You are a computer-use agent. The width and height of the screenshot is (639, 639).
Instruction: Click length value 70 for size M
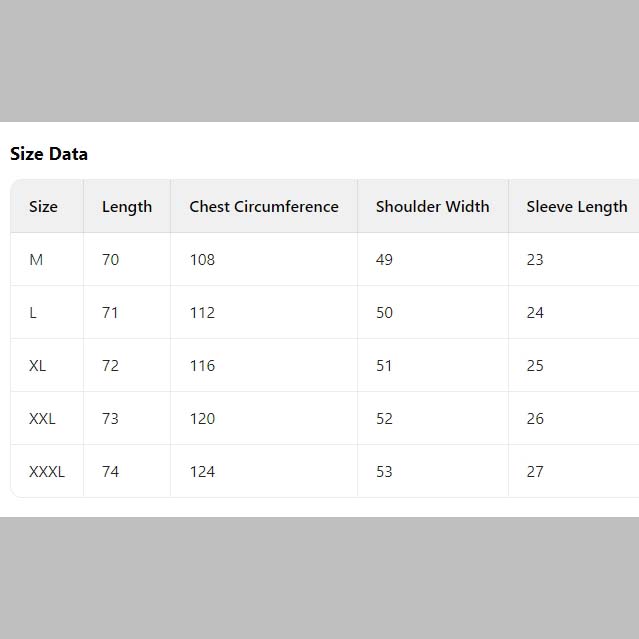click(x=110, y=260)
